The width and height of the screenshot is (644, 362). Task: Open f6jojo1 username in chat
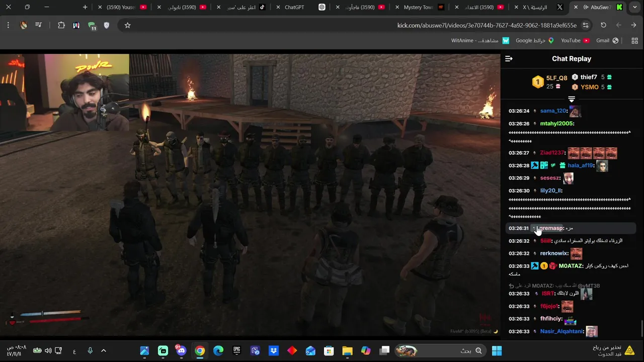pos(549,306)
